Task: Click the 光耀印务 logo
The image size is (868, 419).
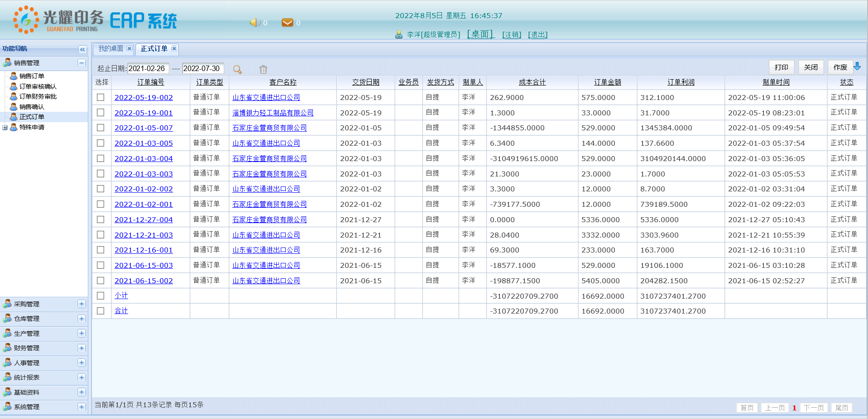Action: pos(58,19)
